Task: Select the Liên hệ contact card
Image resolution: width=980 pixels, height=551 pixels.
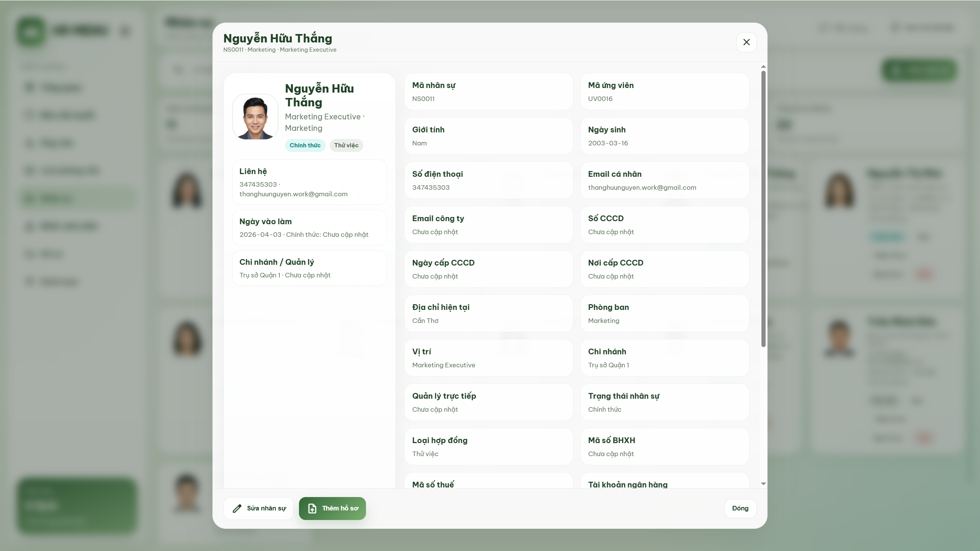Action: [x=309, y=183]
